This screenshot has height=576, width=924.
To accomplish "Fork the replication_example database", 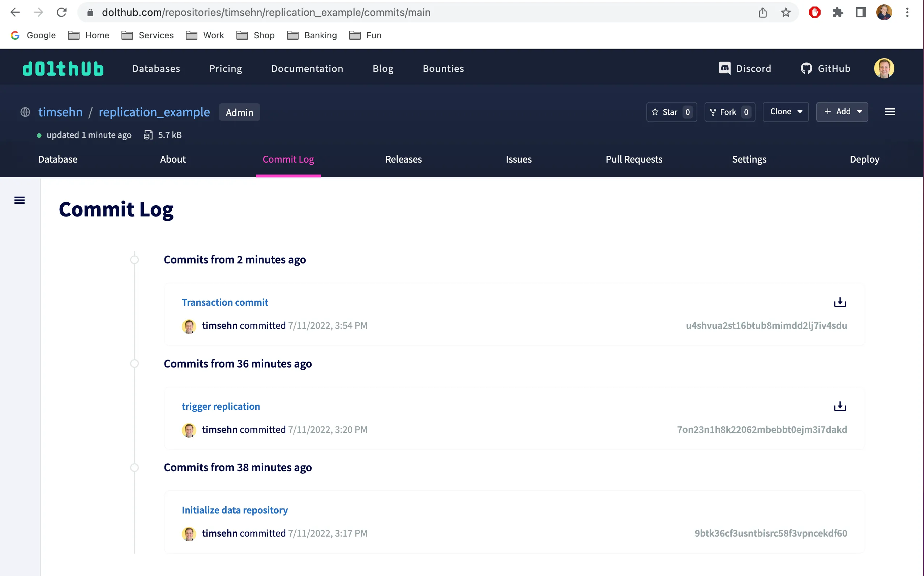I will coord(730,112).
